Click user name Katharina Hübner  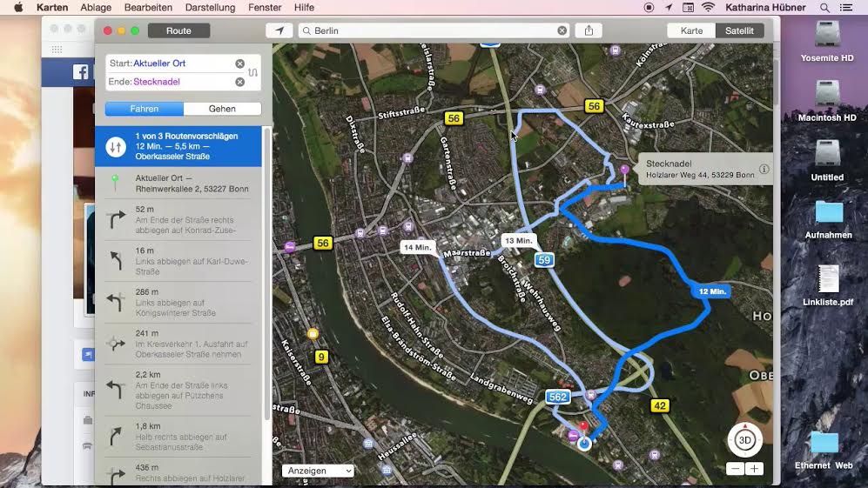[x=765, y=7]
